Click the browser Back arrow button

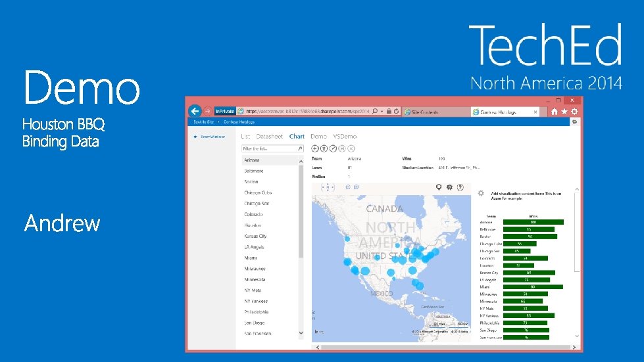pos(195,110)
